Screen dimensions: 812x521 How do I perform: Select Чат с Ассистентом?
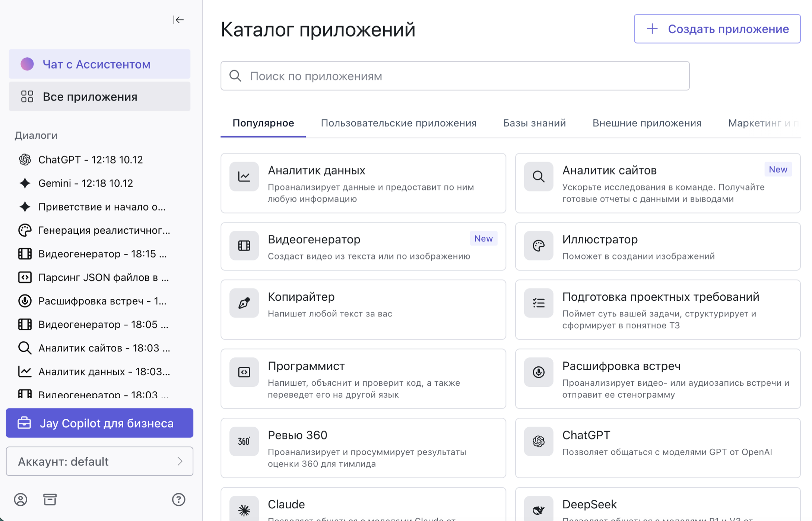point(99,64)
